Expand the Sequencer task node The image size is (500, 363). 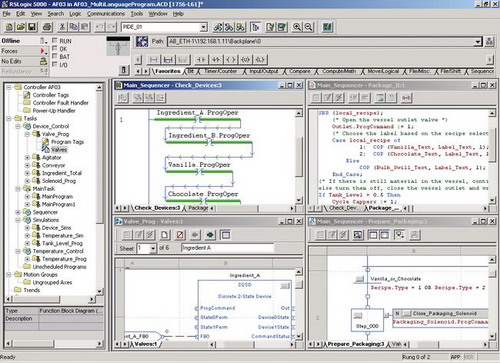pyautogui.click(x=18, y=212)
